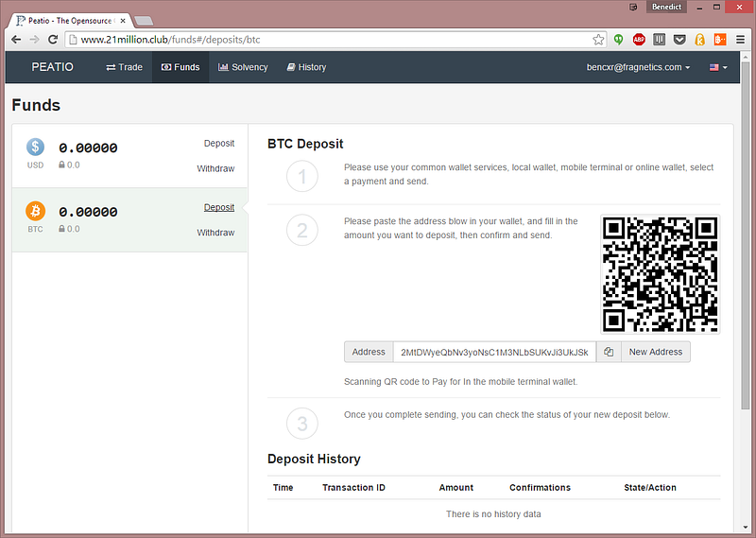The image size is (756, 538).
Task: Click the orange Bitcoin coin icon
Action: click(x=35, y=211)
